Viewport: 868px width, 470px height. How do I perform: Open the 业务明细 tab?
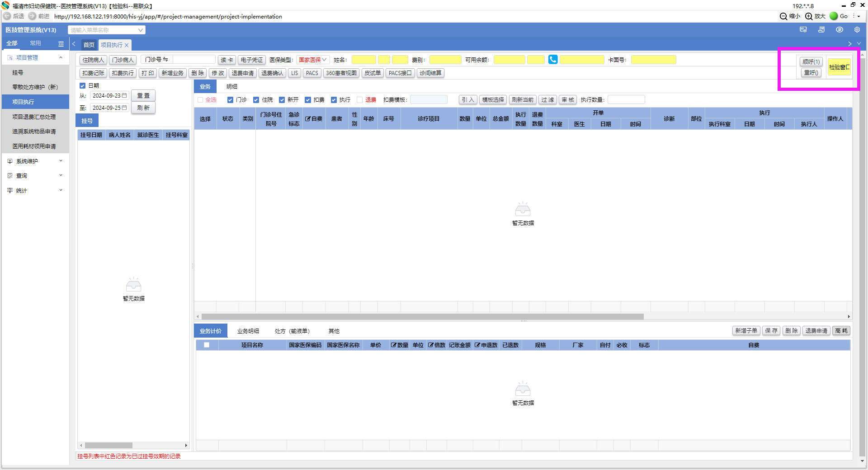tap(248, 331)
